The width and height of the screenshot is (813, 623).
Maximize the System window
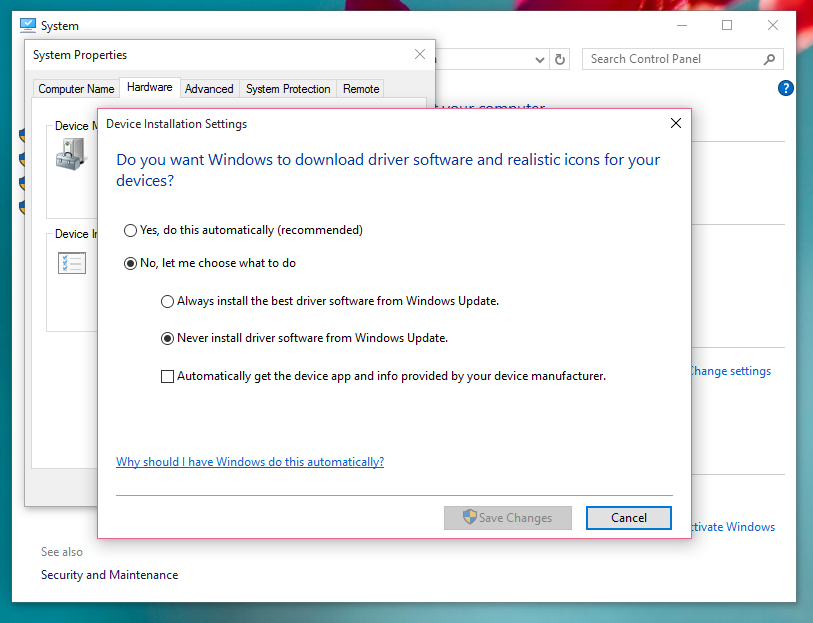[727, 25]
